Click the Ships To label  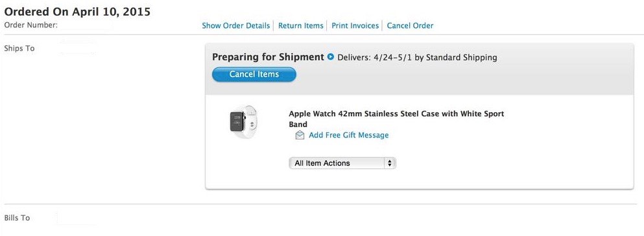click(x=19, y=49)
